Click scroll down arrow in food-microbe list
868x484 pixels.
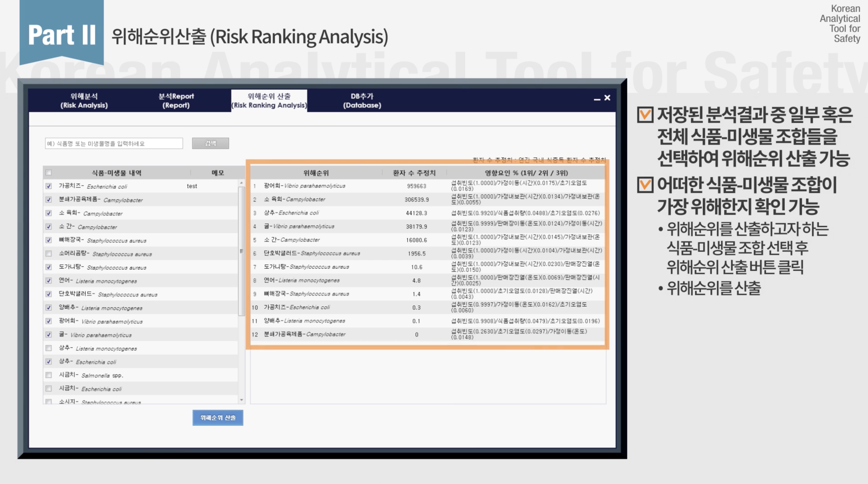coord(241,400)
